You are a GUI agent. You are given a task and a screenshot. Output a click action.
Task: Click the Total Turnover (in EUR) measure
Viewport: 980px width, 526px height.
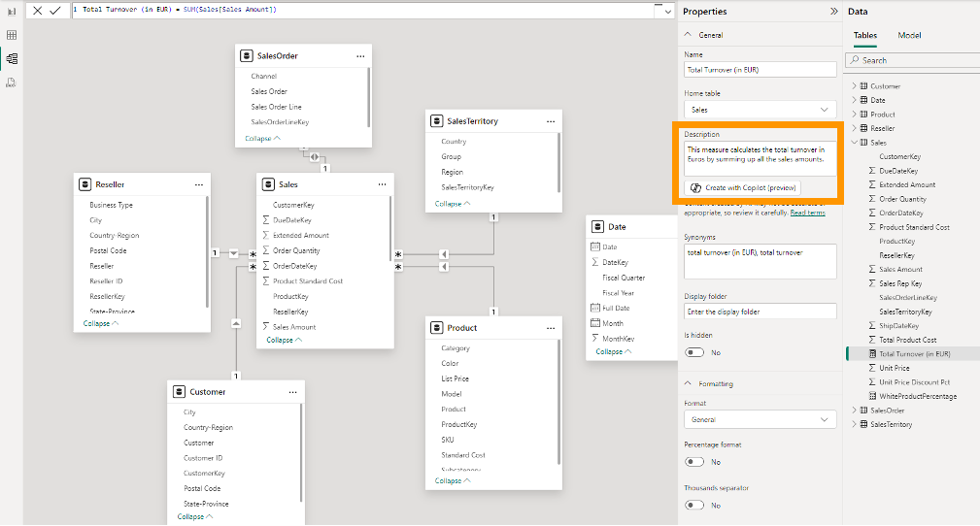(x=914, y=354)
